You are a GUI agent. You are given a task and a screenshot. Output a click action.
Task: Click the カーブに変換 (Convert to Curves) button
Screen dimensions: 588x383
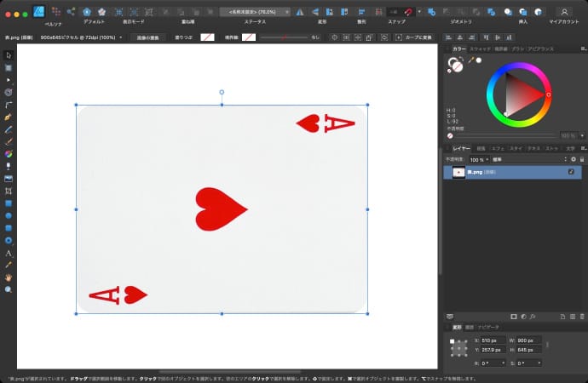[x=417, y=37]
